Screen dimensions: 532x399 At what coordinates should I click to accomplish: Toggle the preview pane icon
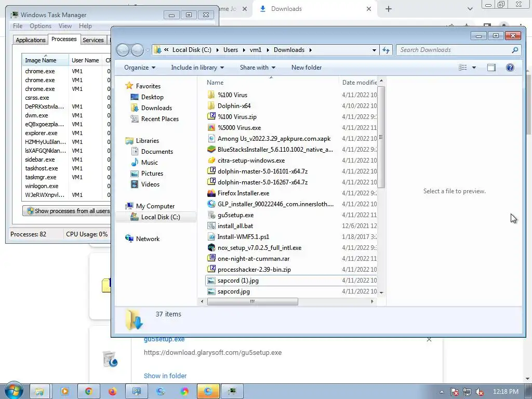(x=491, y=68)
